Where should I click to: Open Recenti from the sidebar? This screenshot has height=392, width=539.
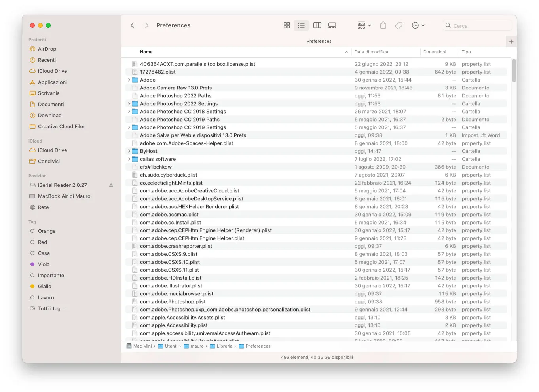click(x=47, y=60)
